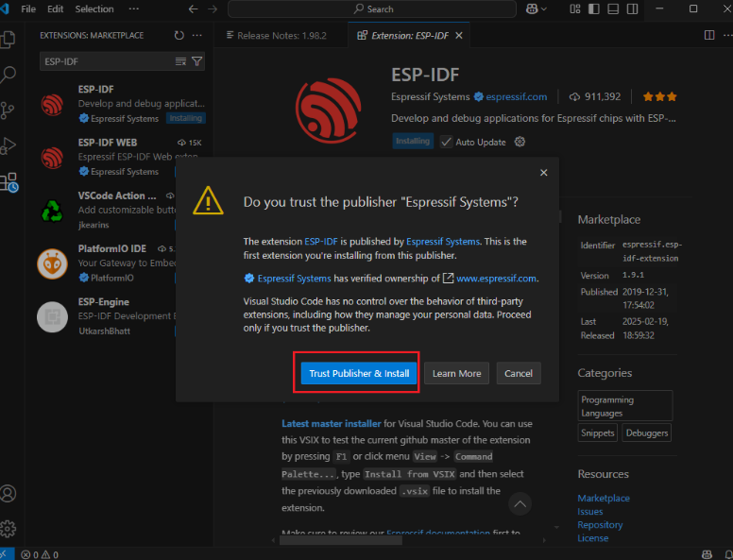Go forward in navigation history
Screen dimensions: 733x560
213,9
